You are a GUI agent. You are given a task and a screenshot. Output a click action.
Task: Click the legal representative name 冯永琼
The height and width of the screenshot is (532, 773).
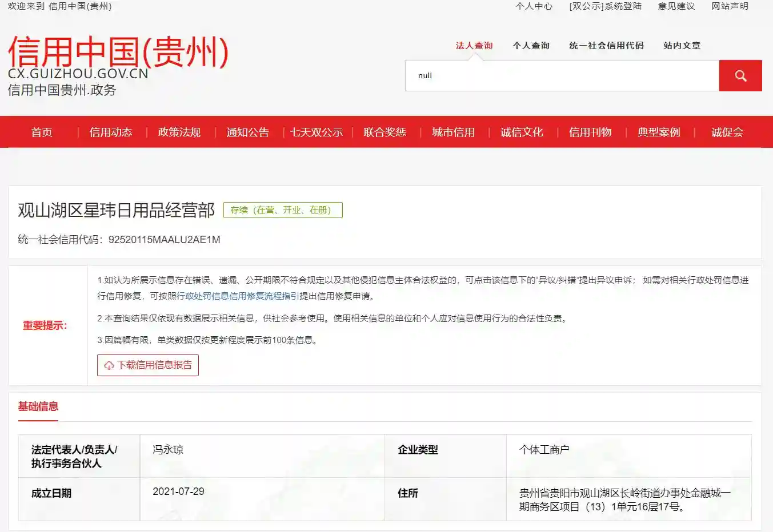168,450
